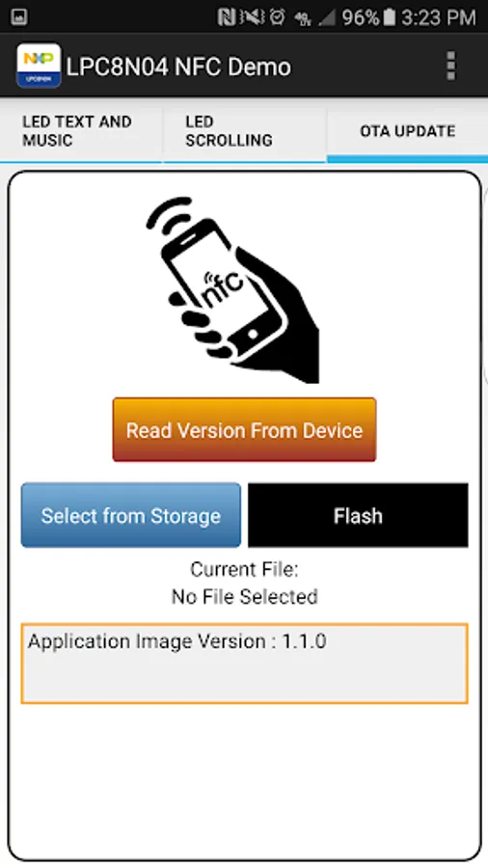Tap the cellular signal strength icon
This screenshot has height=868, width=488.
coord(327,17)
